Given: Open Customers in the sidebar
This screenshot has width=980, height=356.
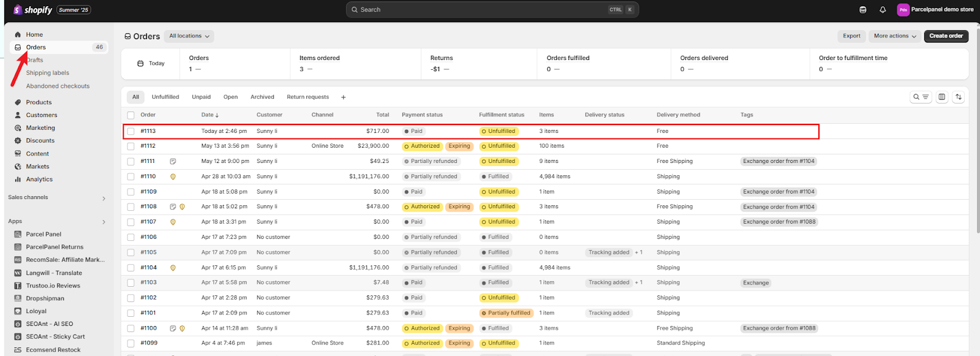Looking at the screenshot, I should [42, 115].
